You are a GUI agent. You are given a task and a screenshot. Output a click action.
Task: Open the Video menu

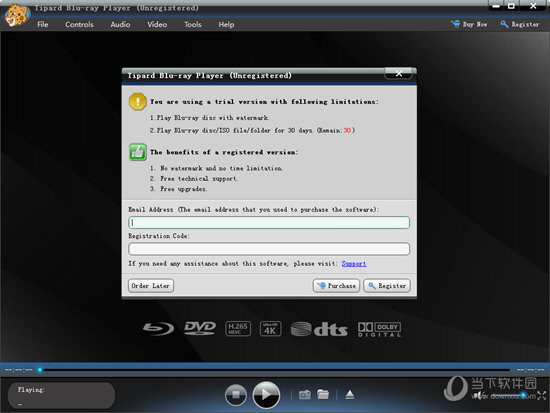coord(157,25)
